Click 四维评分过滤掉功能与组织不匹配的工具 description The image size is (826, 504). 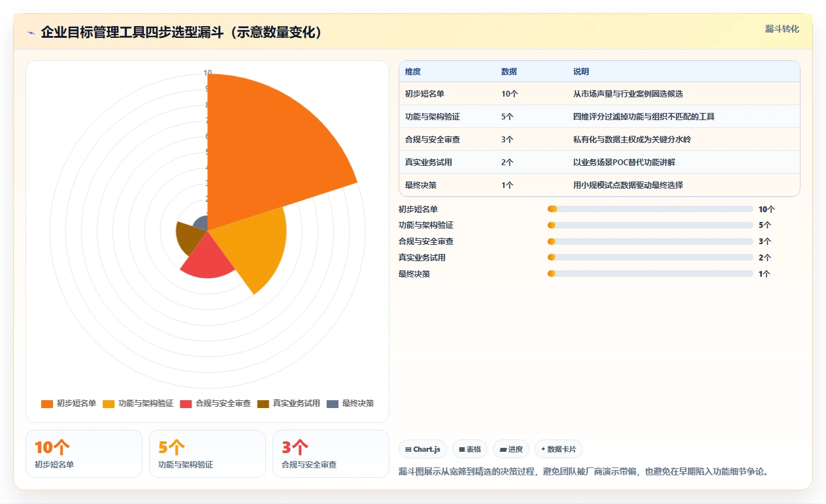click(x=644, y=117)
